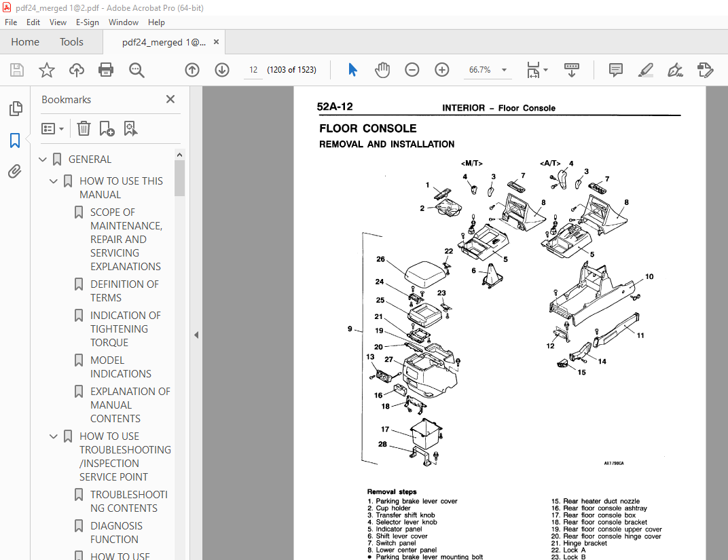Print the document

pos(106,70)
